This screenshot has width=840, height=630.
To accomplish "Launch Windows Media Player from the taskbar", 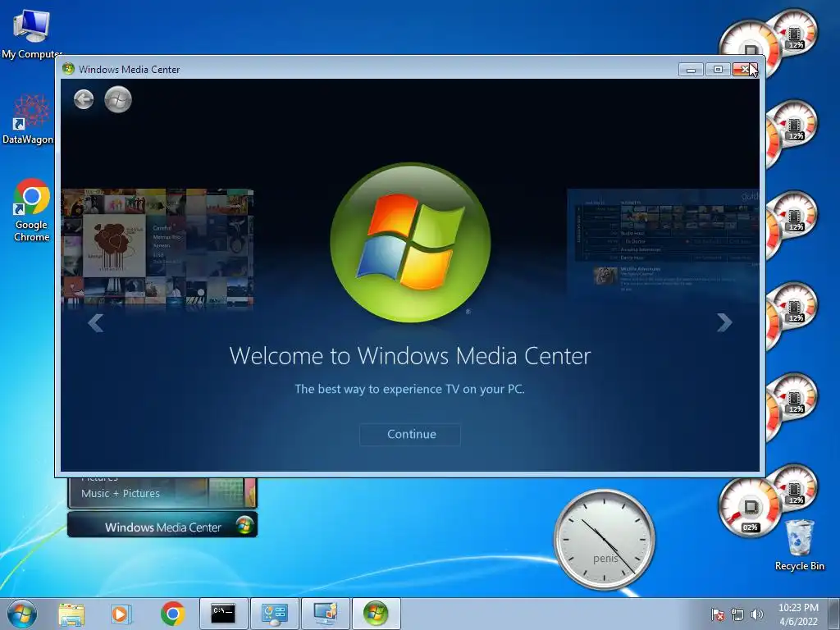I will coord(121,614).
